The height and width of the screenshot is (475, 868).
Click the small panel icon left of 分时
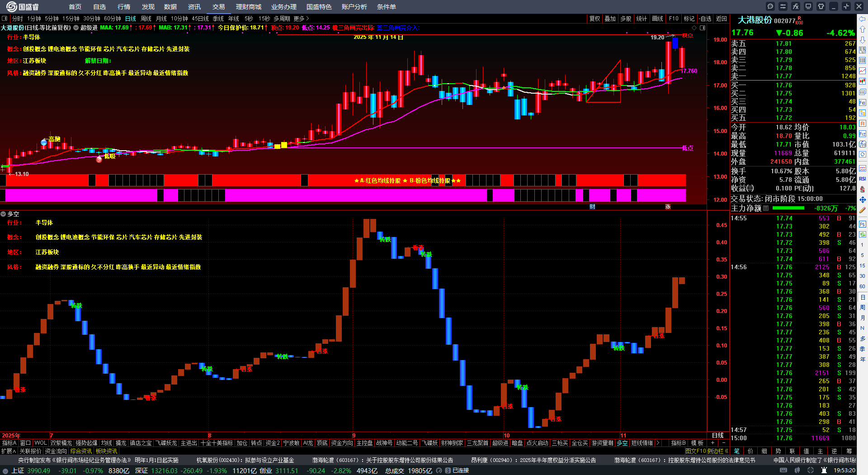pyautogui.click(x=5, y=19)
